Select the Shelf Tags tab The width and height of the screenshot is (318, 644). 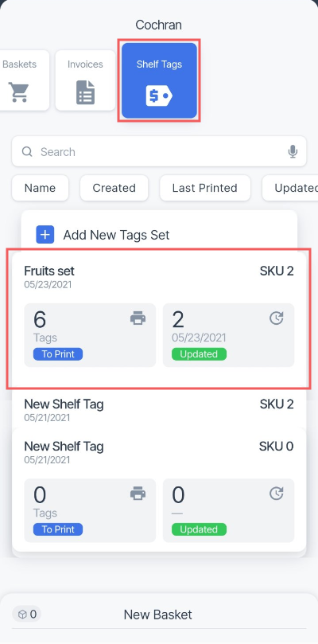[159, 80]
